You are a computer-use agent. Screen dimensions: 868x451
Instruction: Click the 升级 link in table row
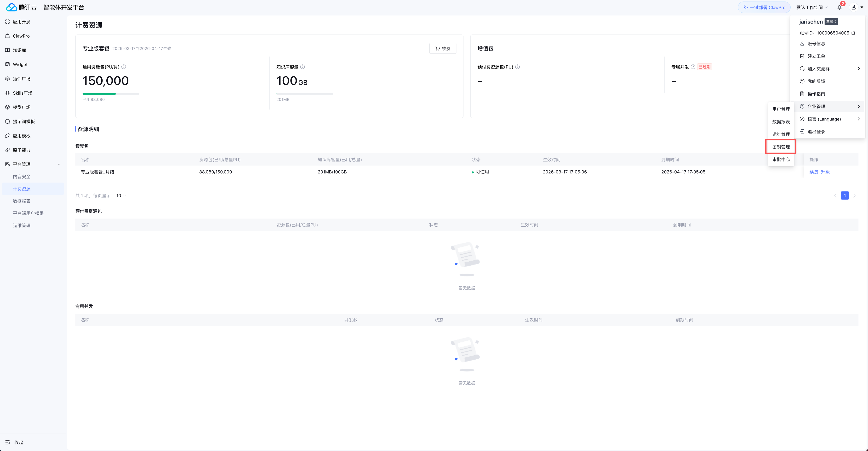coord(825,172)
